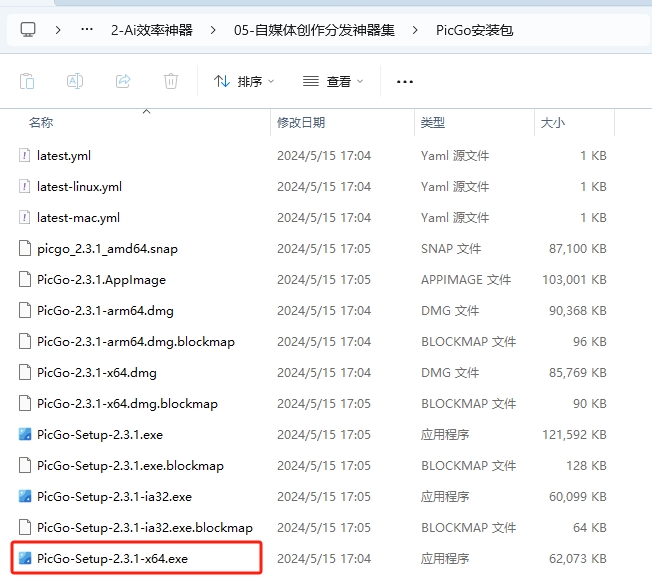Select the PicGo-2.3.1.AppImage file icon
This screenshot has height=581, width=652.
pyautogui.click(x=25, y=279)
